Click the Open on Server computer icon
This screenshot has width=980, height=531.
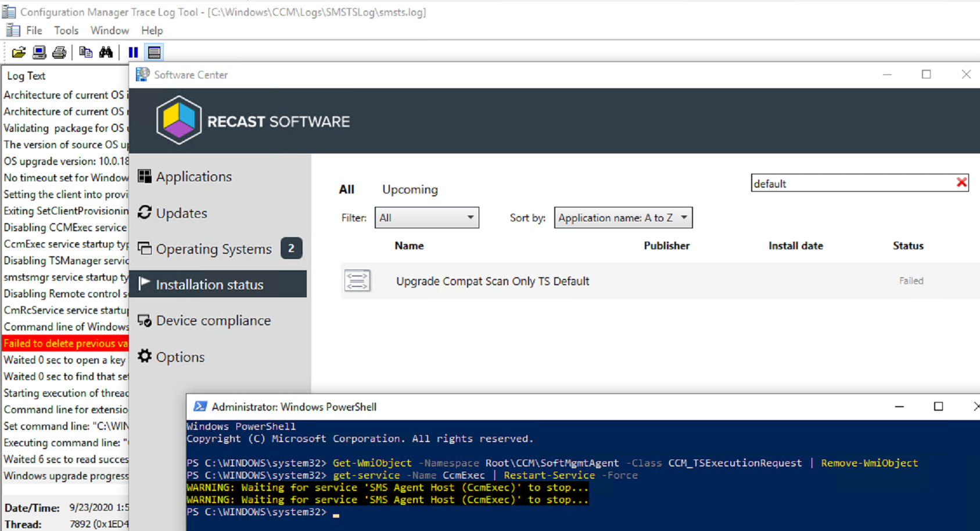click(x=39, y=52)
